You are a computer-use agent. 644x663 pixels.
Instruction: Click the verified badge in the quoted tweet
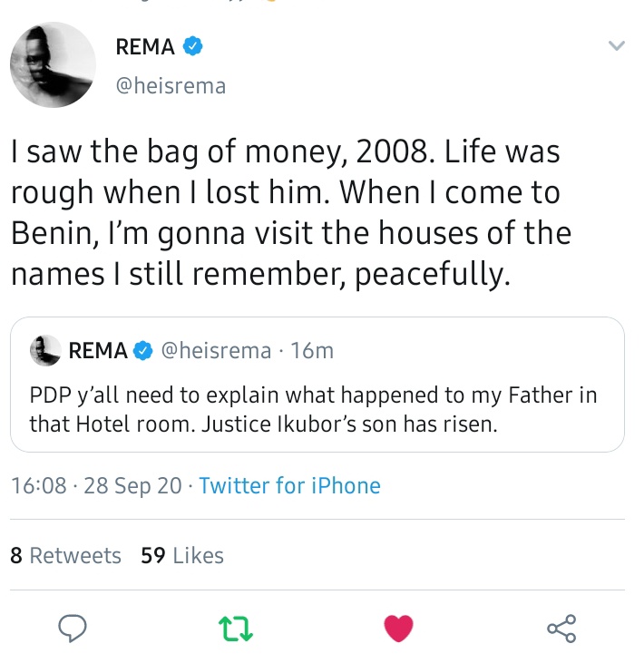pyautogui.click(x=143, y=351)
